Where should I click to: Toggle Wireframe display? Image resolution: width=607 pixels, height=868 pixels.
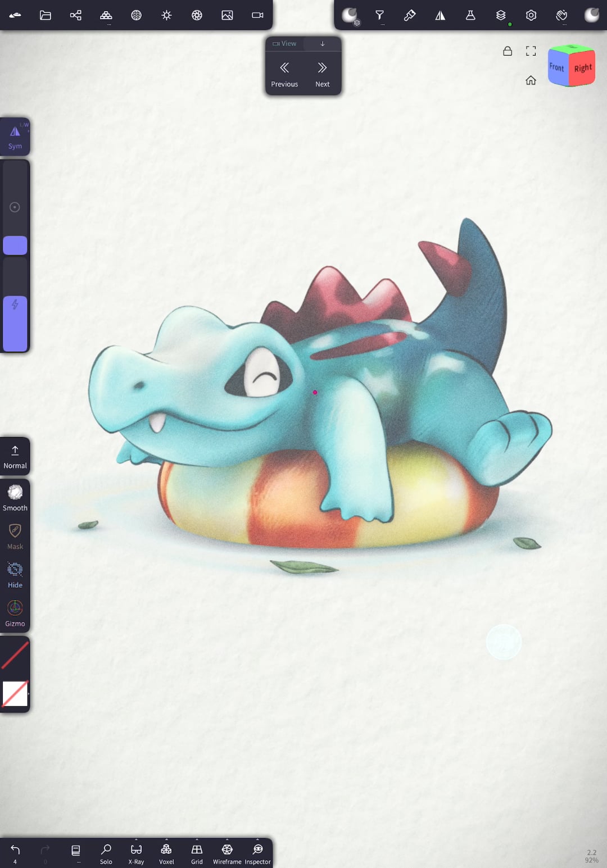[227, 853]
